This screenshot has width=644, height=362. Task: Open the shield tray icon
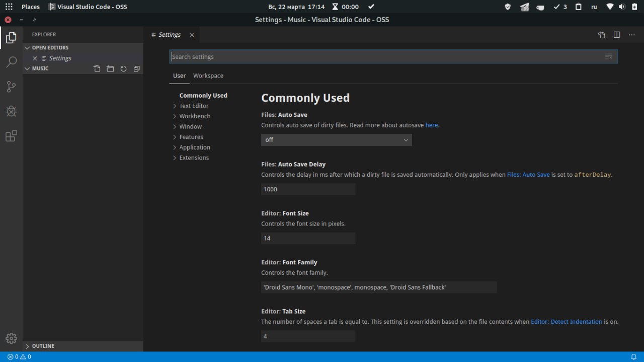pos(508,7)
